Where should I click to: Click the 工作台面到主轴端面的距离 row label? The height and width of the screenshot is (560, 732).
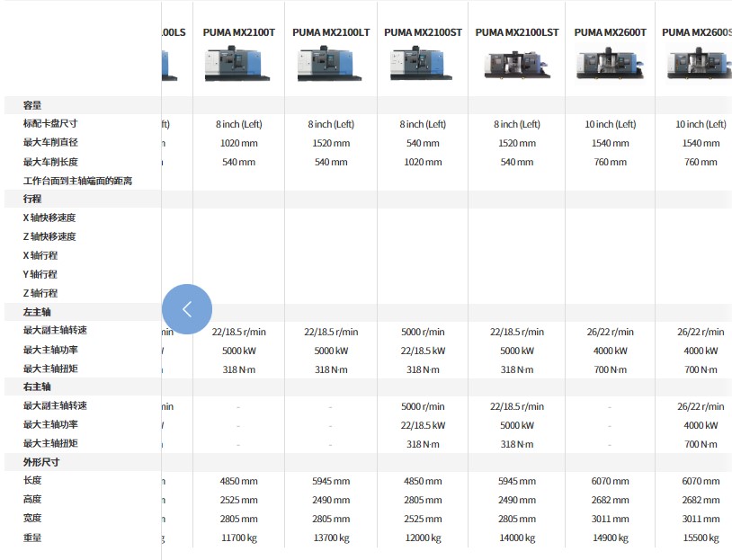tap(77, 181)
